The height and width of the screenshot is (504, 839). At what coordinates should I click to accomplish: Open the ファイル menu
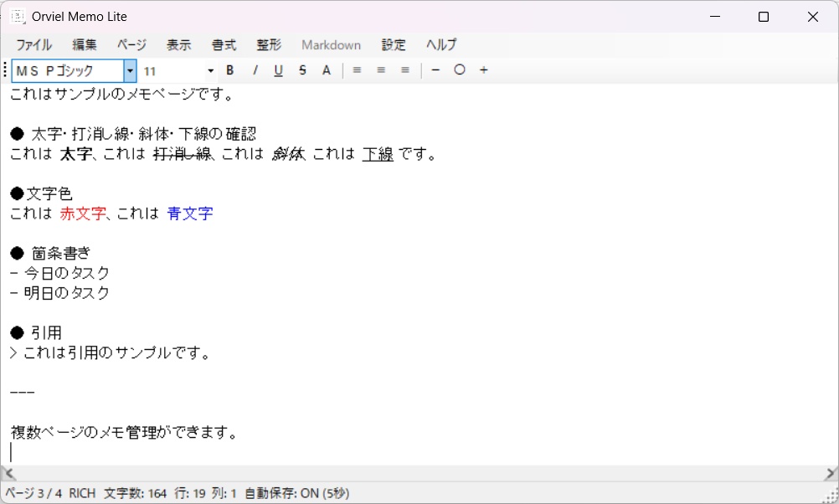(33, 45)
